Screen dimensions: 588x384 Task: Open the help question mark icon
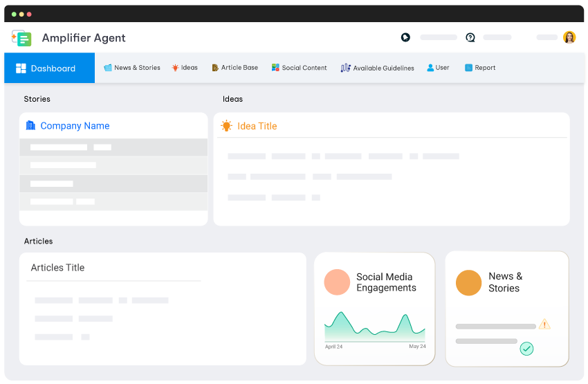470,37
